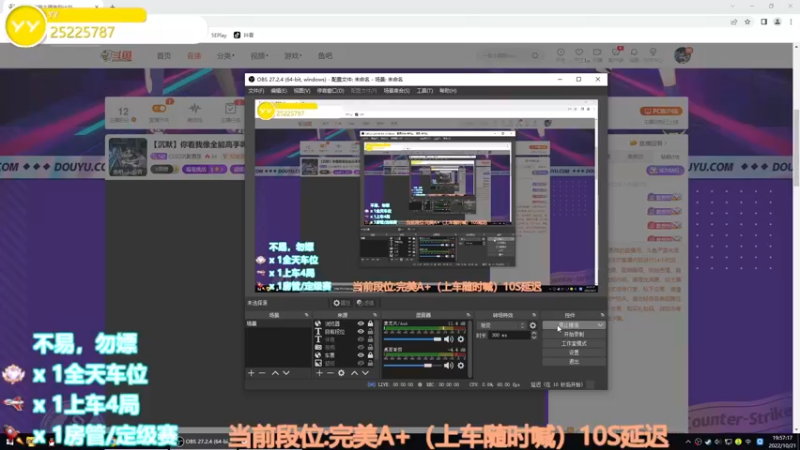800x450 pixels.
Task: Remove the scene with the Scenes minus icon
Action: point(262,373)
